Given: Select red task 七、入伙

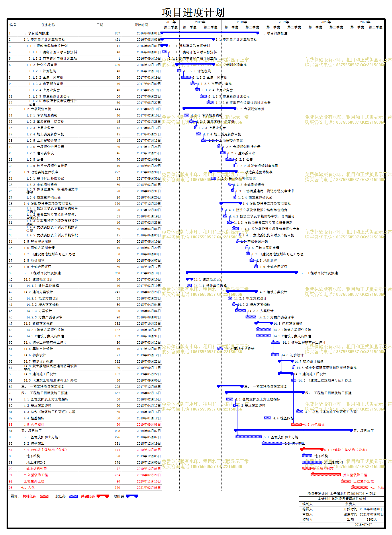Looking at the screenshot, I should pos(85,488).
